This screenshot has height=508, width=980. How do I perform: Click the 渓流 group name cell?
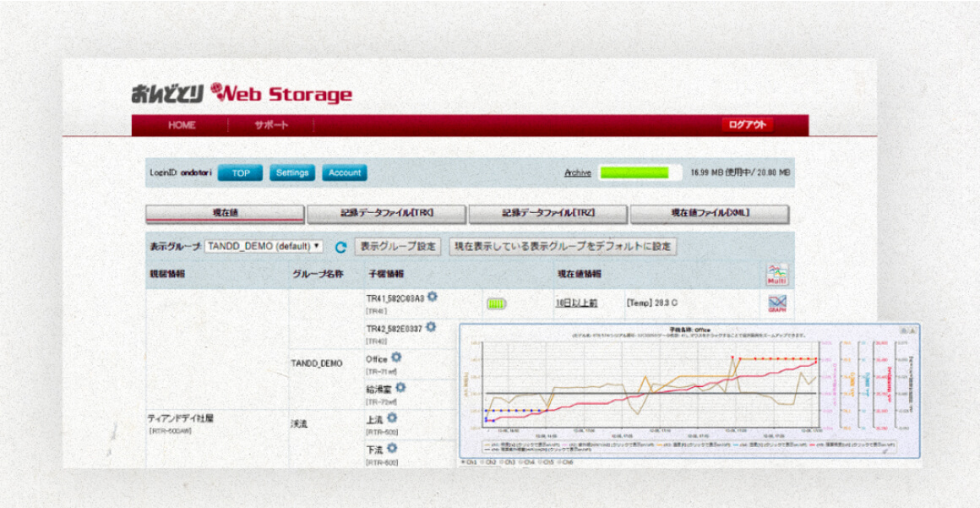[x=301, y=423]
